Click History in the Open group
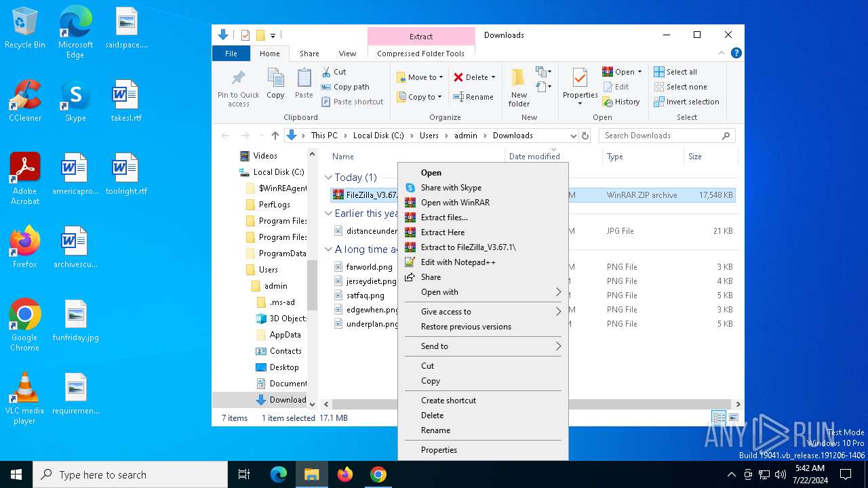This screenshot has width=868, height=488. click(x=620, y=102)
